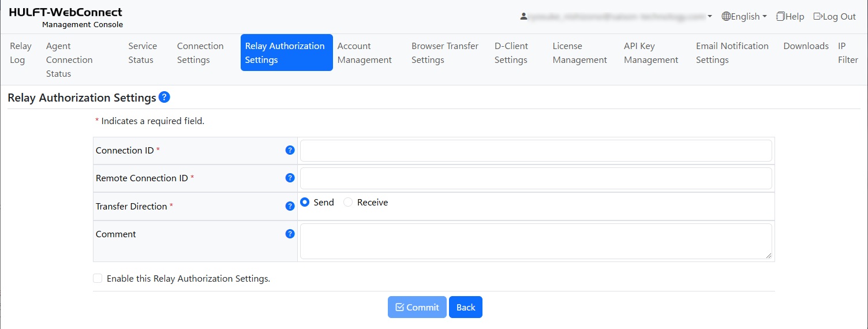Switch to API Key Management tab
The width and height of the screenshot is (868, 329).
[651, 53]
